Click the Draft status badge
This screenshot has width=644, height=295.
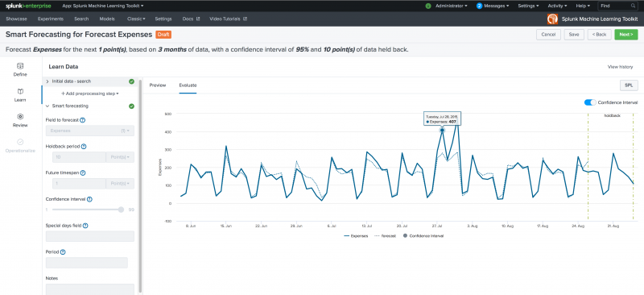click(163, 35)
